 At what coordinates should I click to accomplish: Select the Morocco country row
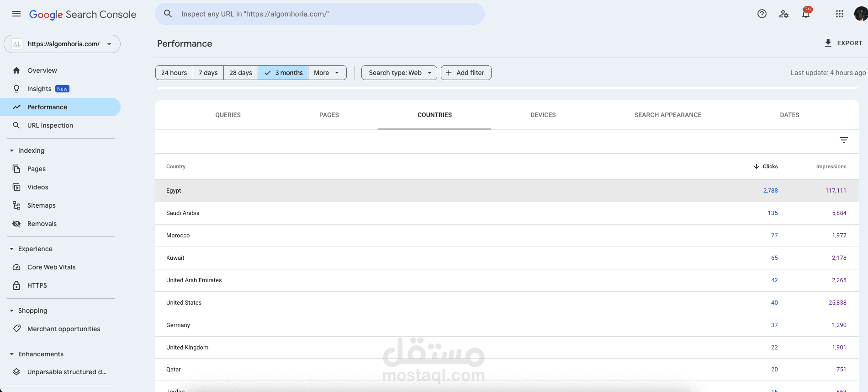(x=507, y=236)
